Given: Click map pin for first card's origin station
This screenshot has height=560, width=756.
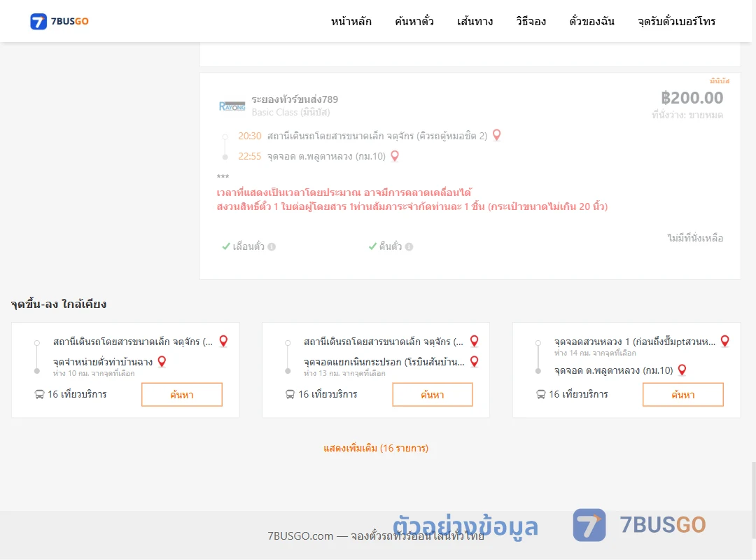Looking at the screenshot, I should pyautogui.click(x=223, y=341).
